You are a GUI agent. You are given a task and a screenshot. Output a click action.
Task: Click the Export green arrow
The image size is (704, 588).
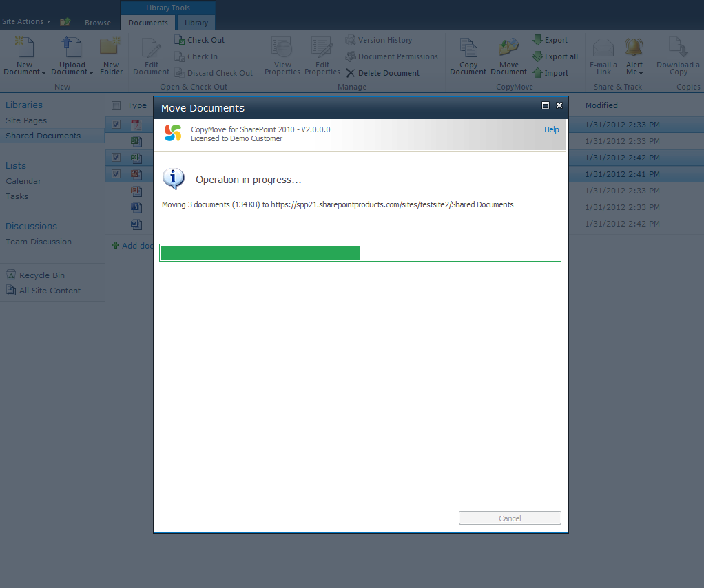[537, 40]
